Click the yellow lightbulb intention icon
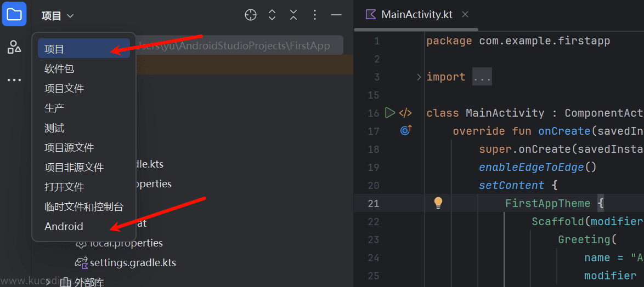644x287 pixels. pyautogui.click(x=438, y=203)
